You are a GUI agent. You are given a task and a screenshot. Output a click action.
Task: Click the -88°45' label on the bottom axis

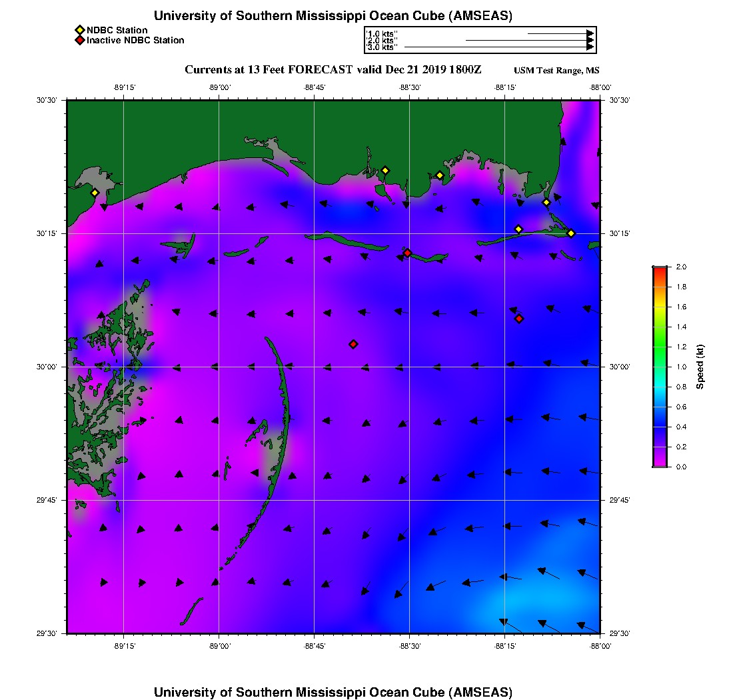315,646
